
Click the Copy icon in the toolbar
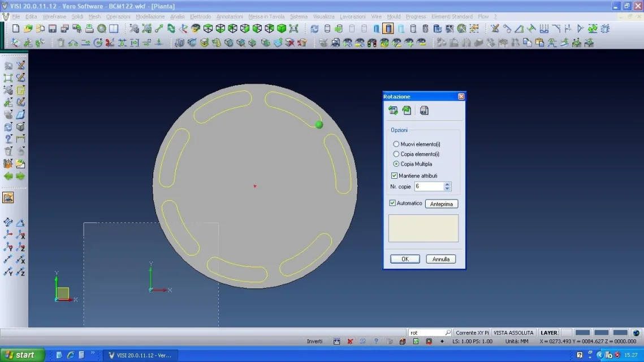(528, 42)
